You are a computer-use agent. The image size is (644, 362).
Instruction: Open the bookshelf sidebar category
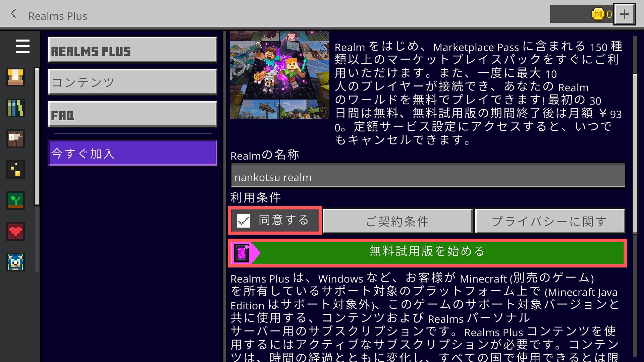(15, 108)
